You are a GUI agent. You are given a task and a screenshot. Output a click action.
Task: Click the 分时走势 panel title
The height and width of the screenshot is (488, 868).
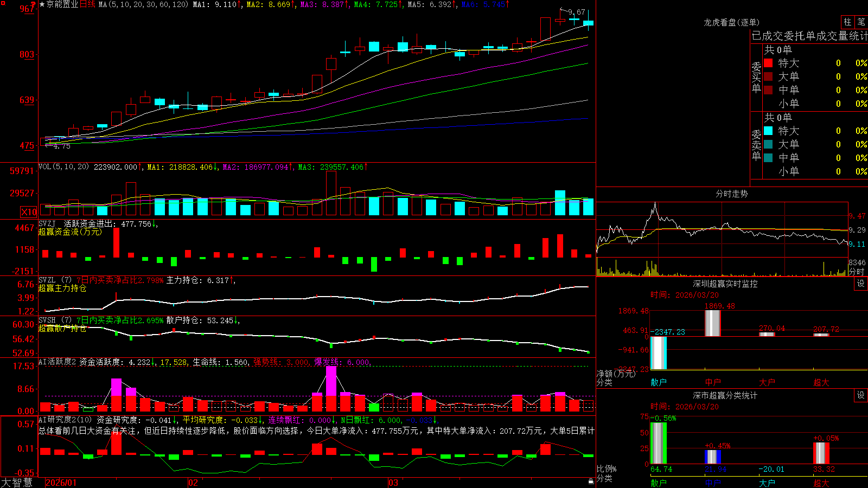(x=731, y=194)
